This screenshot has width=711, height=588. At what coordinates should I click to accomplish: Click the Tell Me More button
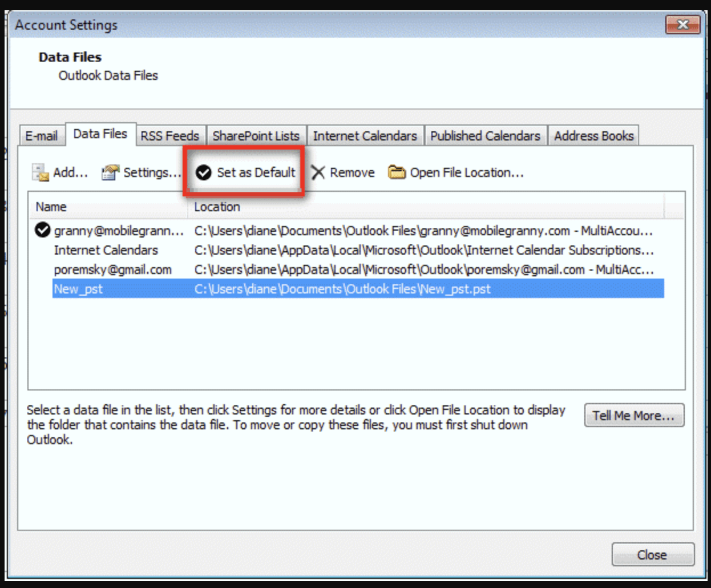pos(634,416)
